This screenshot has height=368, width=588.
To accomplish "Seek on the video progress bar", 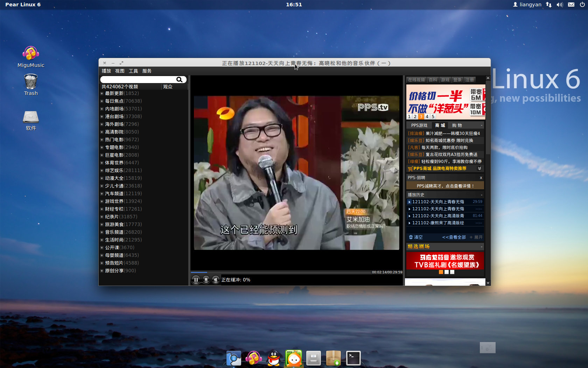I will coord(281,272).
